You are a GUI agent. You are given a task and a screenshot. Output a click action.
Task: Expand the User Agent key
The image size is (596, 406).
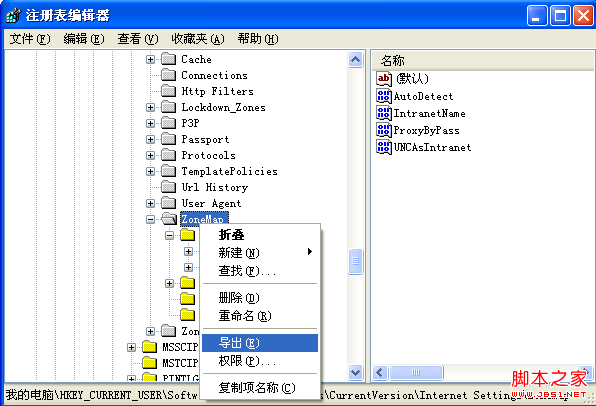151,203
